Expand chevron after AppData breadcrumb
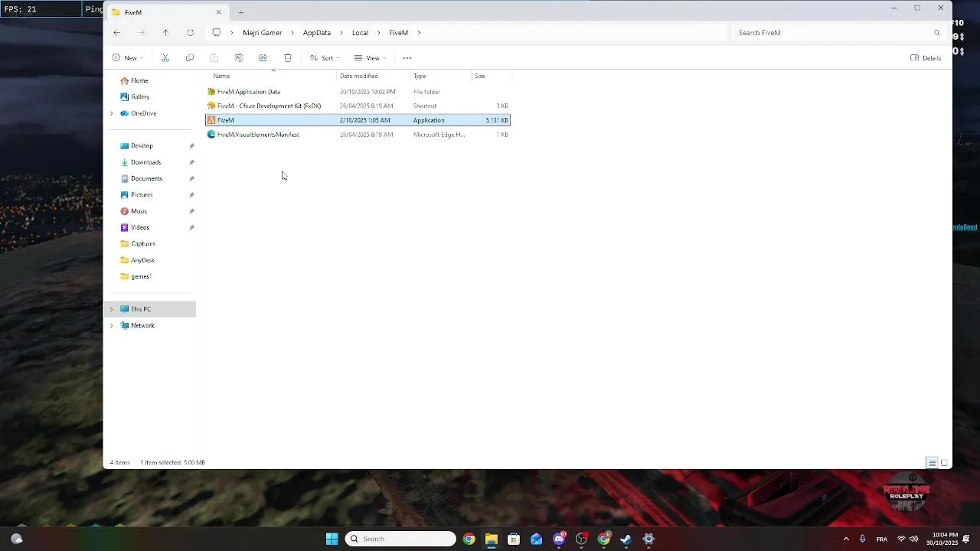The height and width of the screenshot is (551, 980). tap(341, 33)
